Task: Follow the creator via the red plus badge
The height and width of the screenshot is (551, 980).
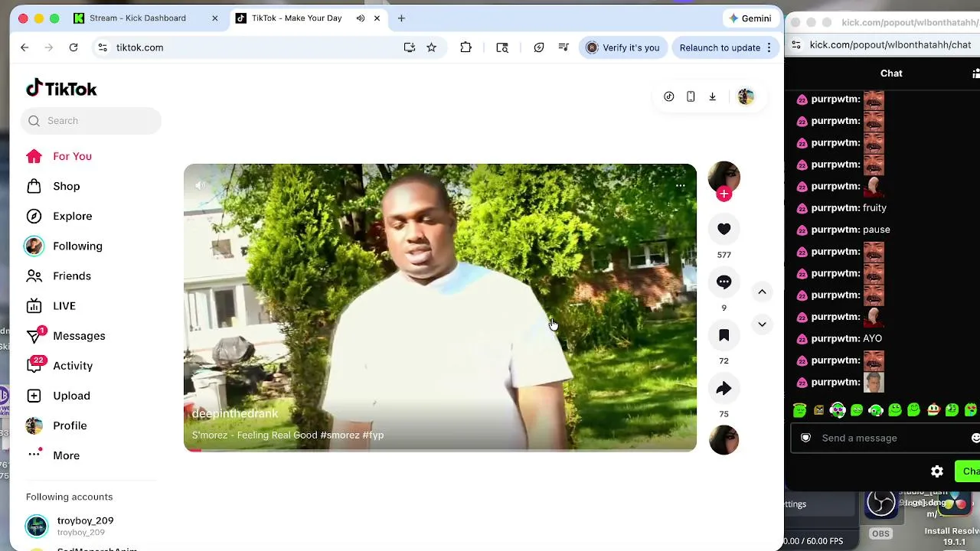Action: [724, 194]
